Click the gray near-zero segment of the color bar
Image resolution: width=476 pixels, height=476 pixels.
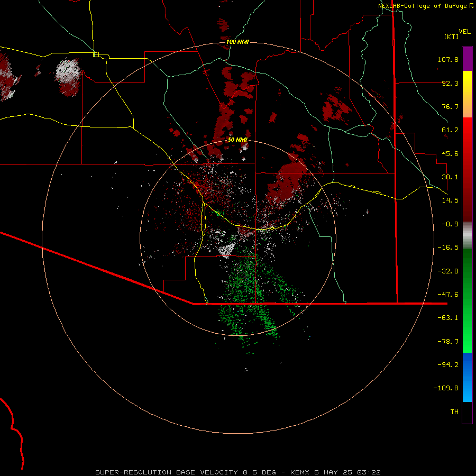(467, 235)
